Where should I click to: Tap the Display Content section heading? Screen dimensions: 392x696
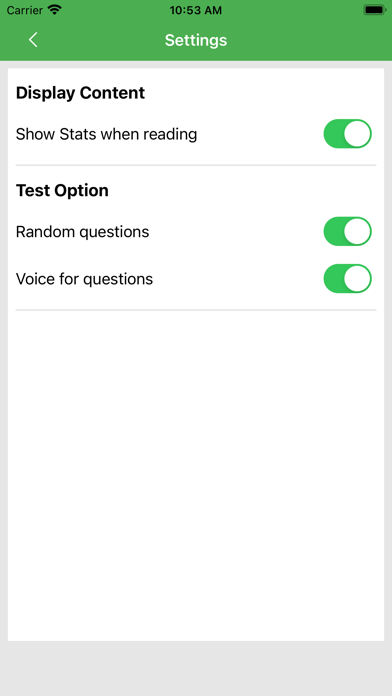80,93
